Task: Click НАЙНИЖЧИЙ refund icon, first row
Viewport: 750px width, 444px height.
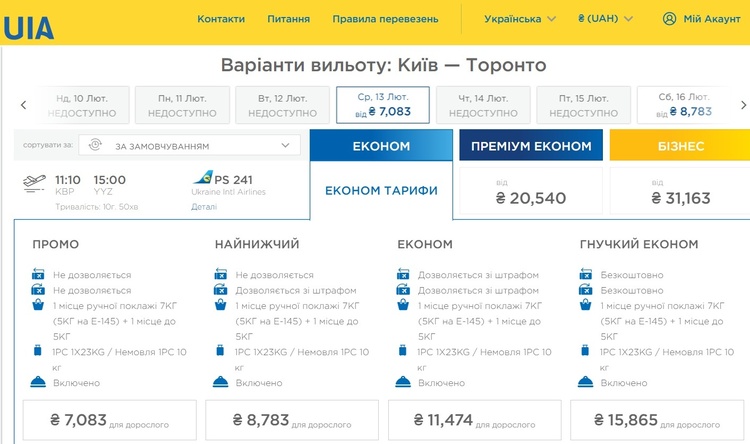Action: pyautogui.click(x=221, y=274)
